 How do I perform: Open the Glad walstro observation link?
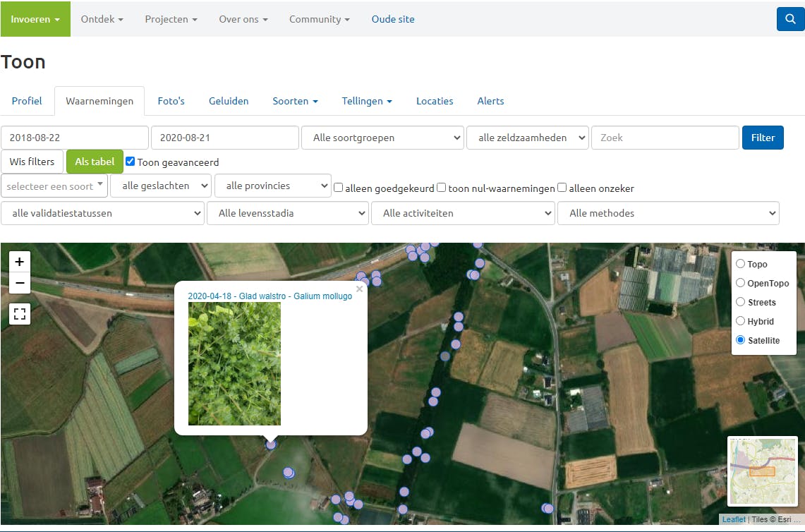coord(270,296)
